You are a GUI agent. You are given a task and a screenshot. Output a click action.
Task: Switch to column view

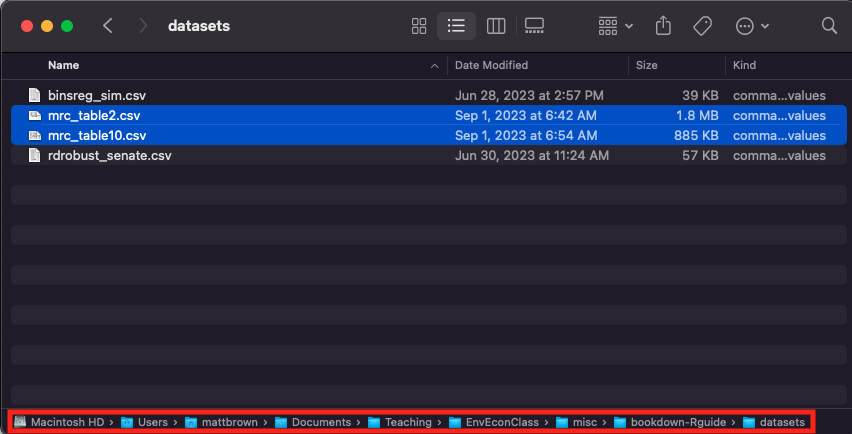[x=496, y=26]
